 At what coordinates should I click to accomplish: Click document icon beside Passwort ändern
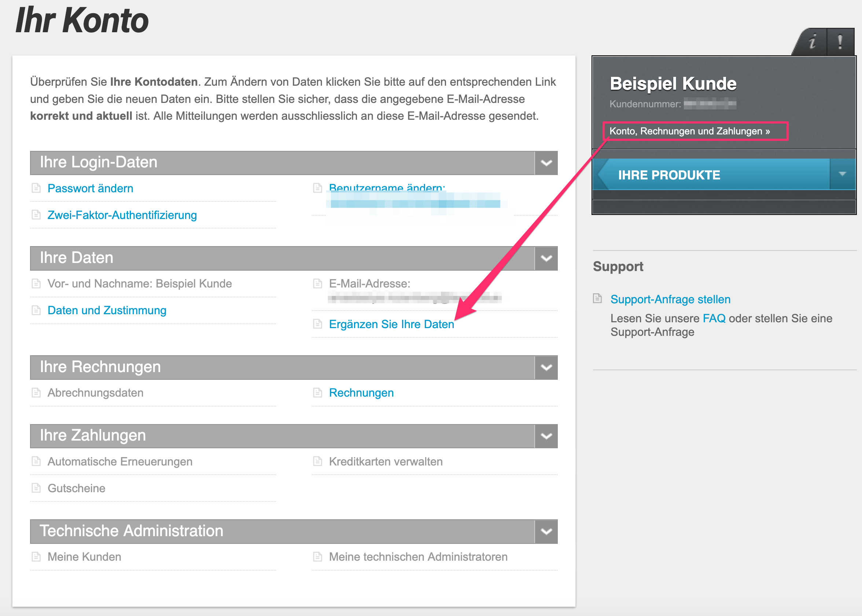(x=36, y=188)
